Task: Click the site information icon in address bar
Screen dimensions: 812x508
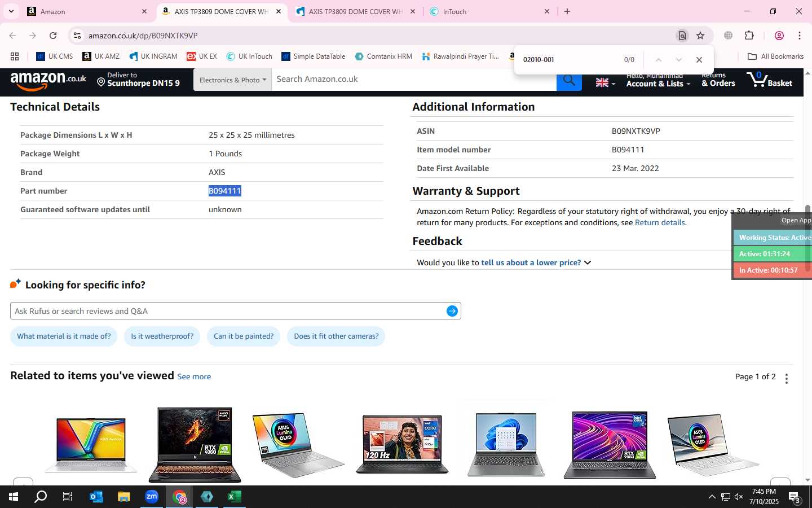Action: [x=77, y=36]
